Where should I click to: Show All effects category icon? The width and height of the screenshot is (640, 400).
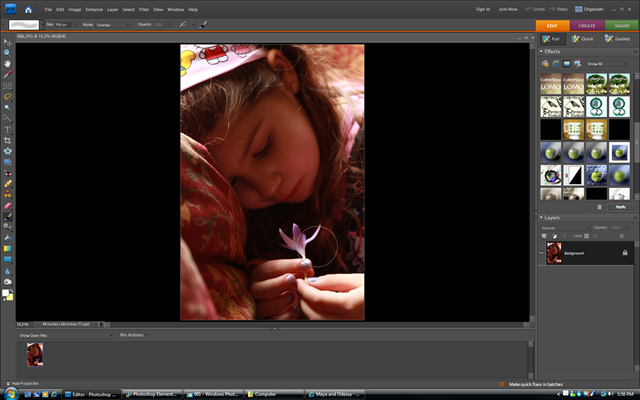pos(577,64)
